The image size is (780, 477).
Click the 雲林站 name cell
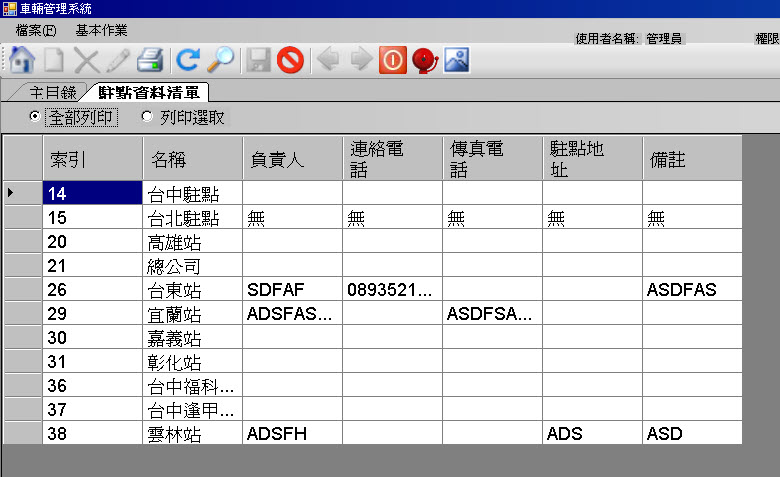coord(193,433)
